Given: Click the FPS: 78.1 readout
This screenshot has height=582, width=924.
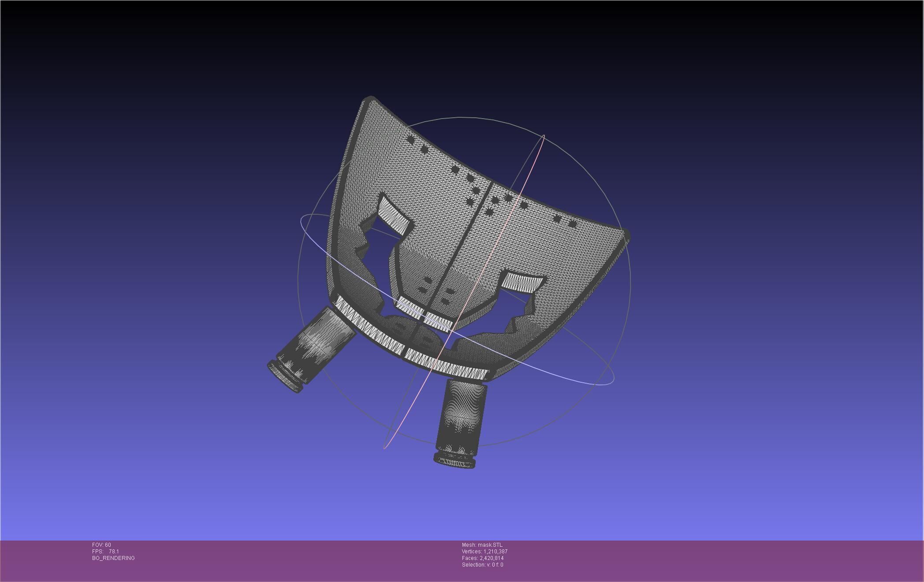Looking at the screenshot, I should (x=105, y=552).
